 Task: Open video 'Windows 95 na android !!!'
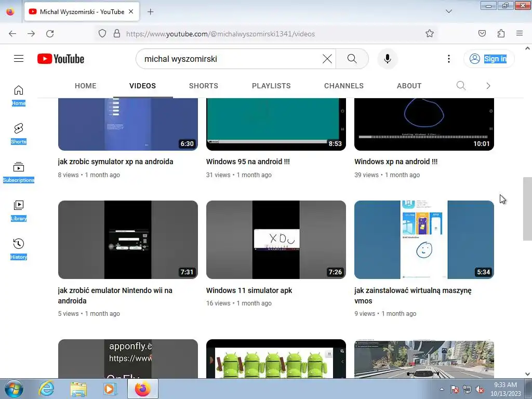click(248, 162)
